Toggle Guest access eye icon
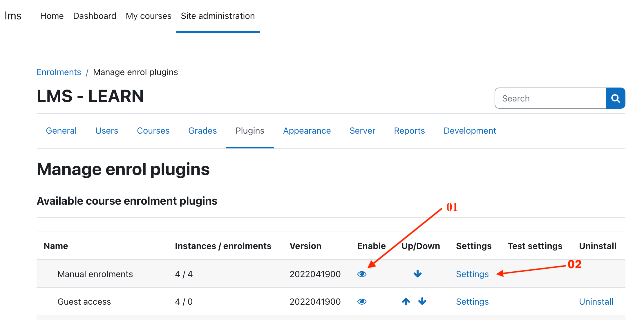Viewport: 644px width, 320px height. (362, 302)
